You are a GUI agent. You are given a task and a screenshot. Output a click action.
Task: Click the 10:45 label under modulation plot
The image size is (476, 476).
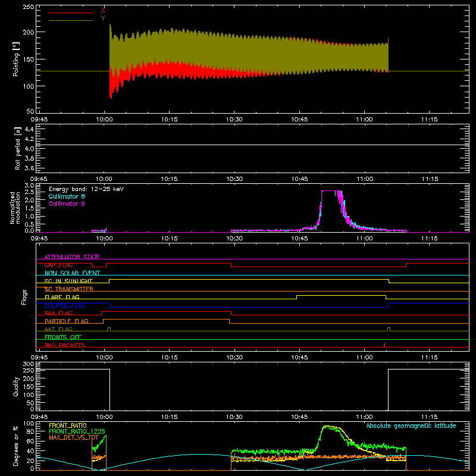(299, 239)
